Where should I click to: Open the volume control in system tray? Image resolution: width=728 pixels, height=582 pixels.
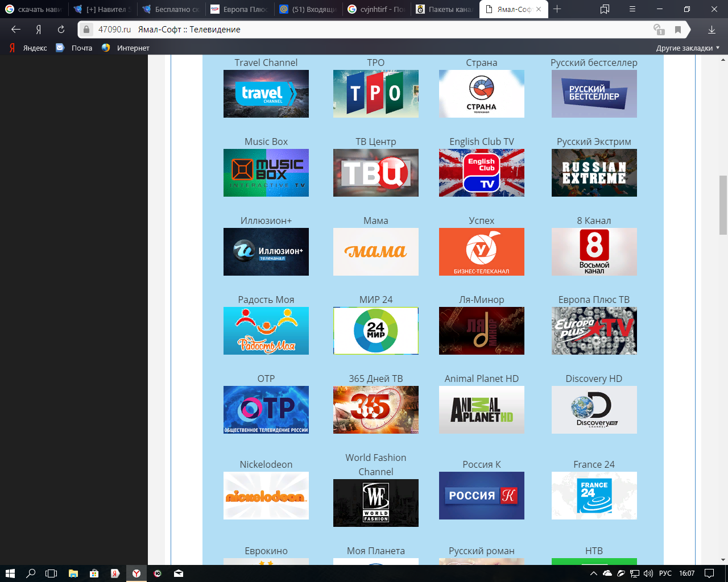(x=648, y=573)
